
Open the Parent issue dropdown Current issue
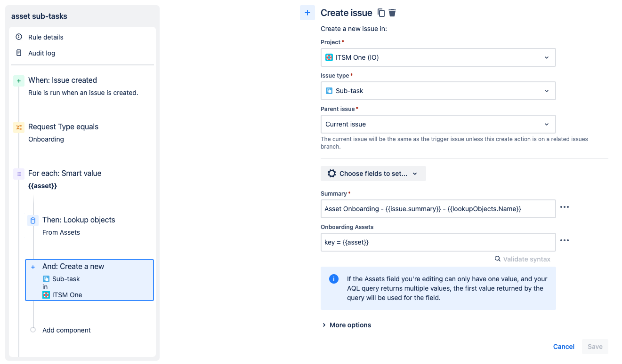(438, 124)
